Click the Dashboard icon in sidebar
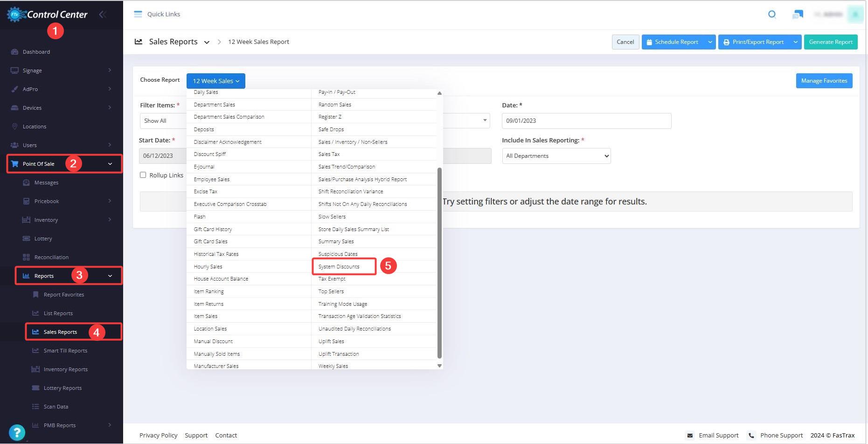Screen dimensions: 868x444 (x=14, y=52)
